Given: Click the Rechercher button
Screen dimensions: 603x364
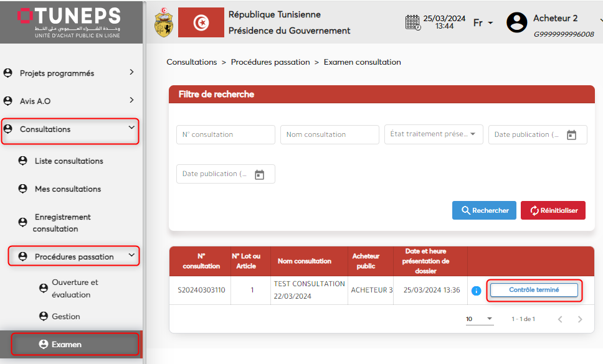Looking at the screenshot, I should [485, 210].
